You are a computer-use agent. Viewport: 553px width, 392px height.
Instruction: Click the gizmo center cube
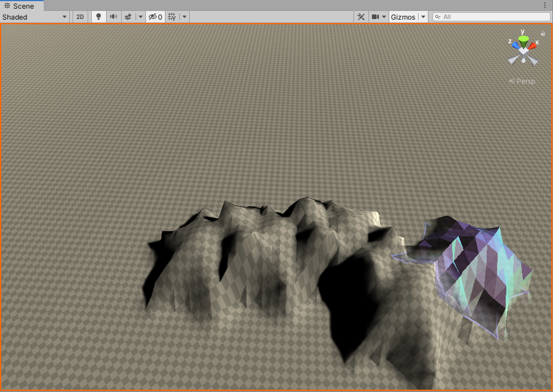click(x=524, y=52)
